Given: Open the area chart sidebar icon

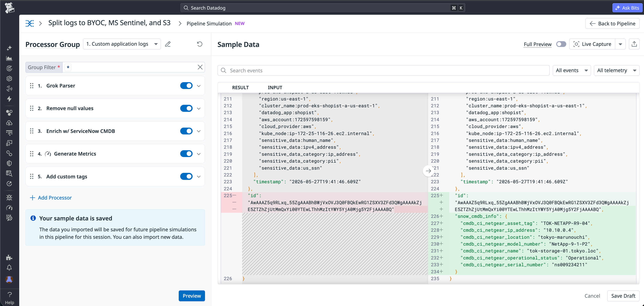Looking at the screenshot, I should click(x=9, y=58).
